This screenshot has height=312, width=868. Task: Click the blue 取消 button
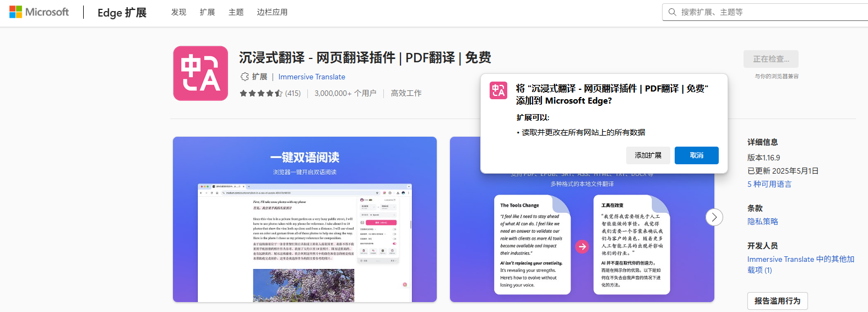(x=697, y=155)
